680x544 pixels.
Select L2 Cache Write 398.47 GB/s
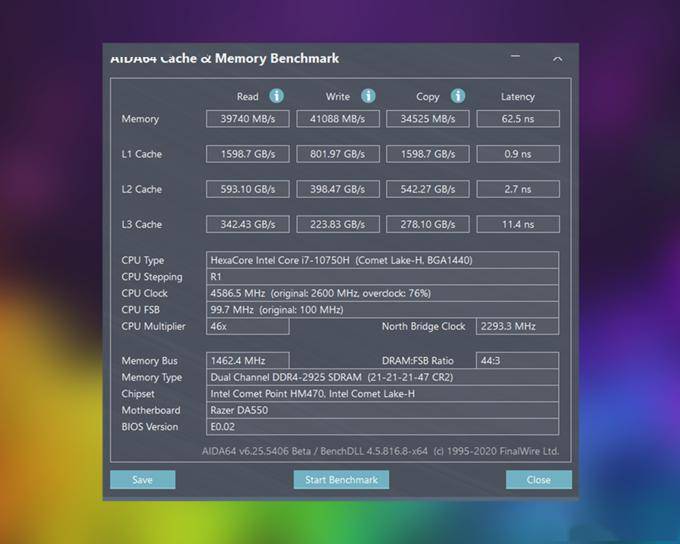pos(338,189)
